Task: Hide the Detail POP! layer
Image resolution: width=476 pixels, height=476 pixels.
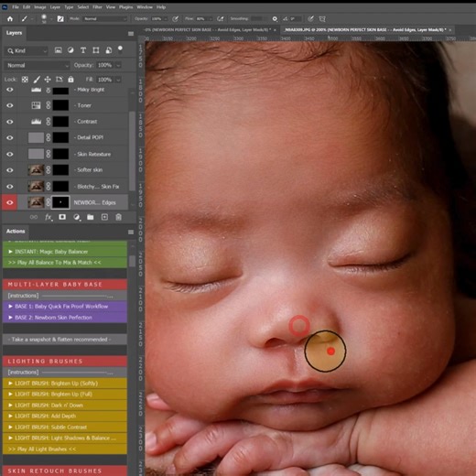Action: (10, 138)
